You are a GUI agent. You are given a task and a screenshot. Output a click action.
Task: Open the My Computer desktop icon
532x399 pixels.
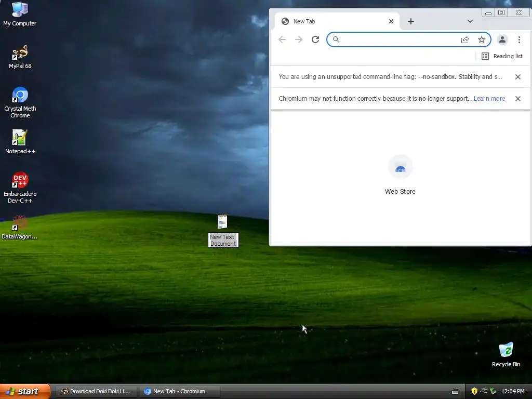point(20,14)
